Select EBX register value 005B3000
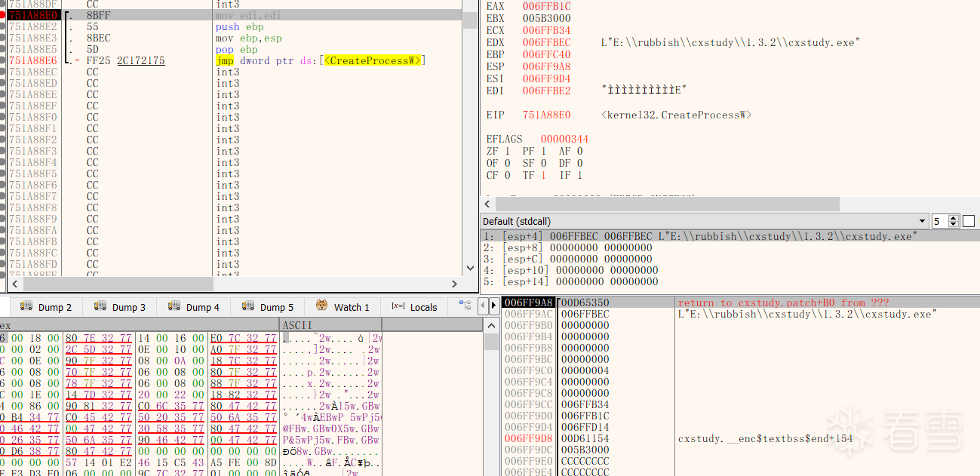980x476 pixels. point(547,18)
